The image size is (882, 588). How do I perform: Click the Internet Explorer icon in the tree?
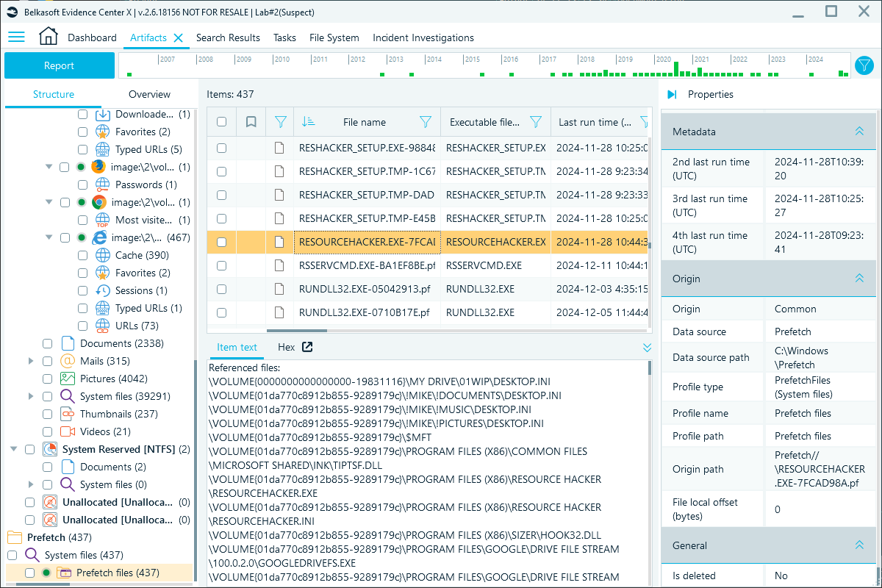tap(99, 237)
